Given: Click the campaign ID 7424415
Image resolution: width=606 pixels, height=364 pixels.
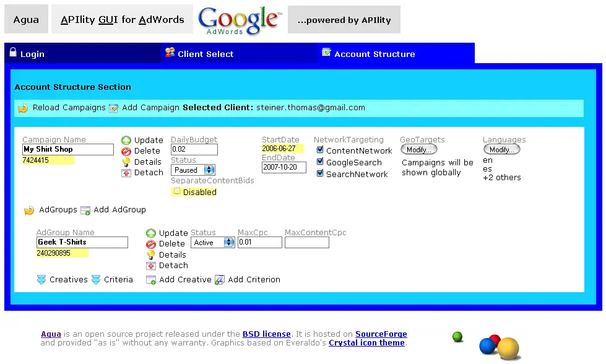Looking at the screenshot, I should click(x=35, y=160).
